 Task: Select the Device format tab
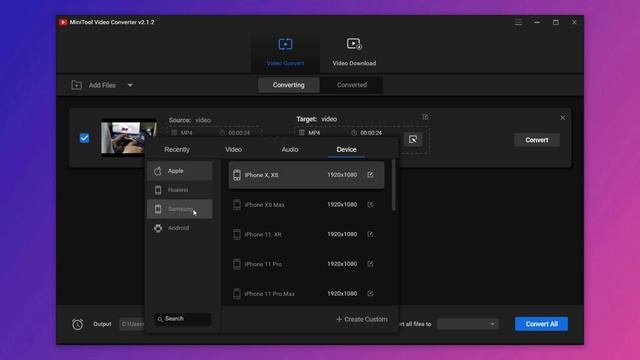tap(347, 149)
